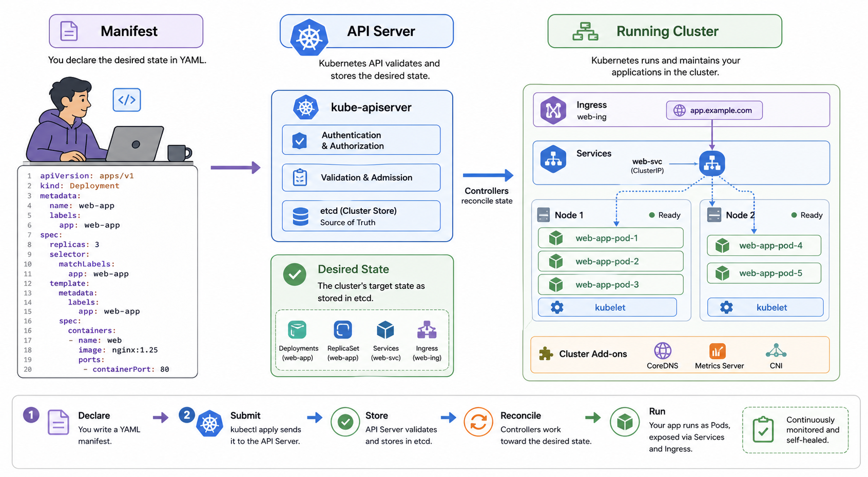Click the 'kind: Deployment' line in YAML
Image resolution: width=868 pixels, height=477 pixels.
tap(80, 186)
